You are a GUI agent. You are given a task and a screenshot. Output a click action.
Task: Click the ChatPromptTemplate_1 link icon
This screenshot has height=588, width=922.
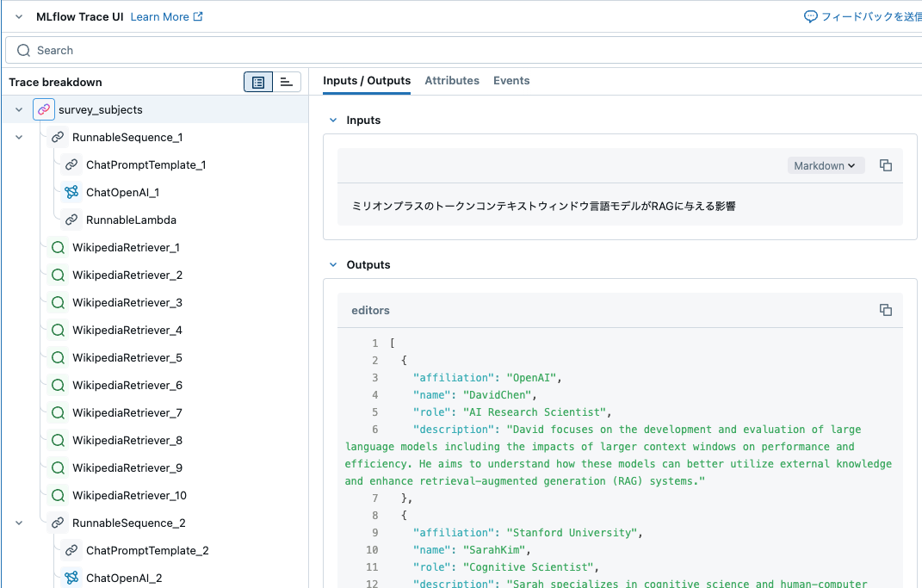point(71,164)
